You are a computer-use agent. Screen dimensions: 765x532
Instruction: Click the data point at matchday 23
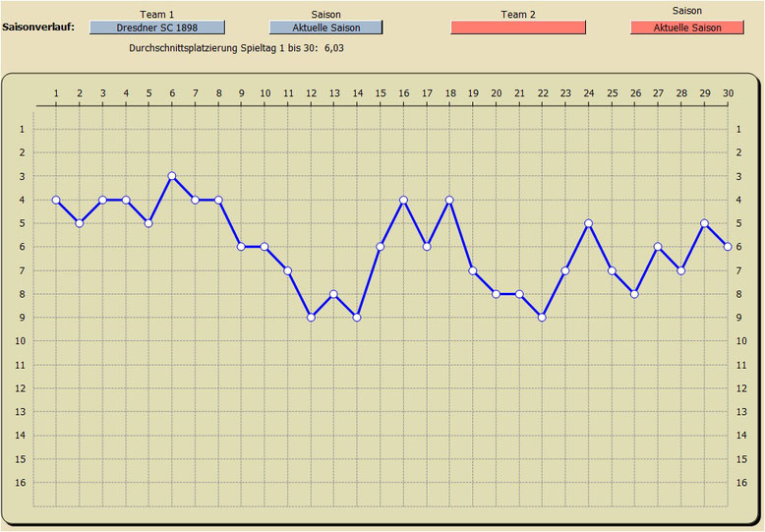click(565, 270)
